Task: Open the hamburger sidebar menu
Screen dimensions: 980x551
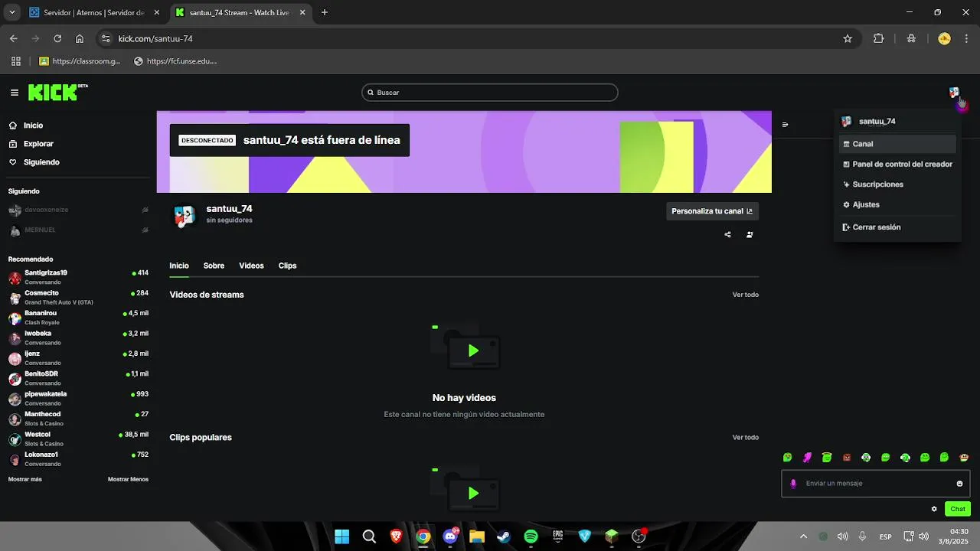Action: pyautogui.click(x=15, y=93)
